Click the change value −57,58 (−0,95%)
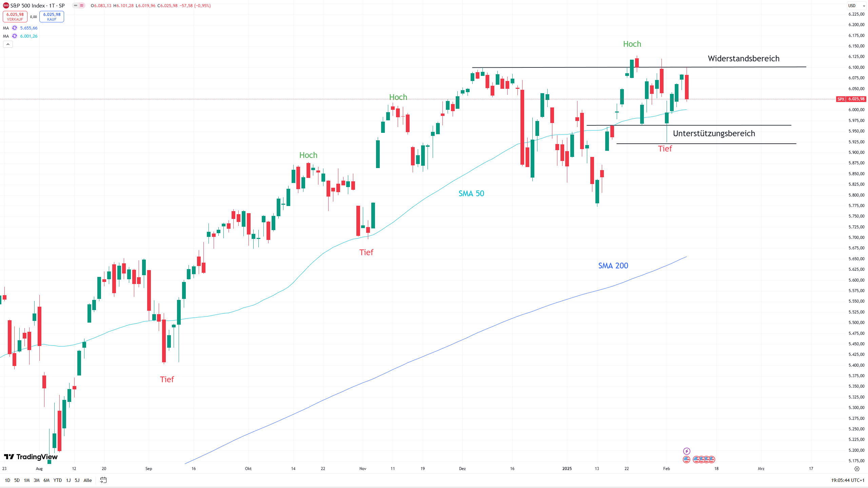Screen dimensions: 868x488 coord(195,6)
